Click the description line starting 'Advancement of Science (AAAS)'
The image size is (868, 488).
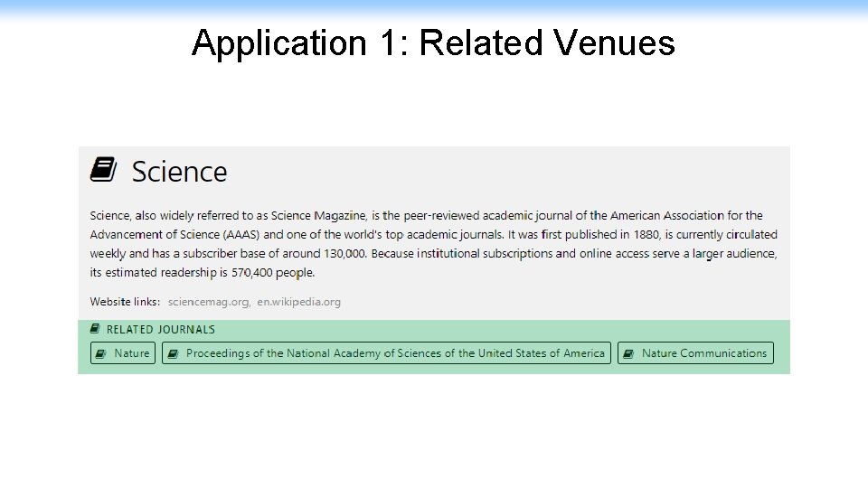pos(433,235)
